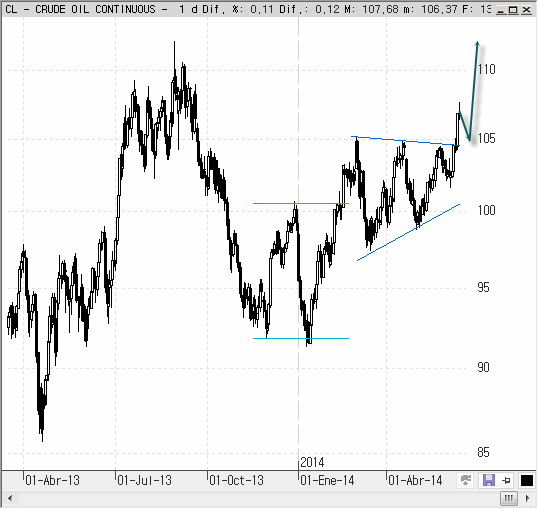The width and height of the screenshot is (538, 509).
Task: Maximize the crude oil chart window
Action: click(513, 10)
